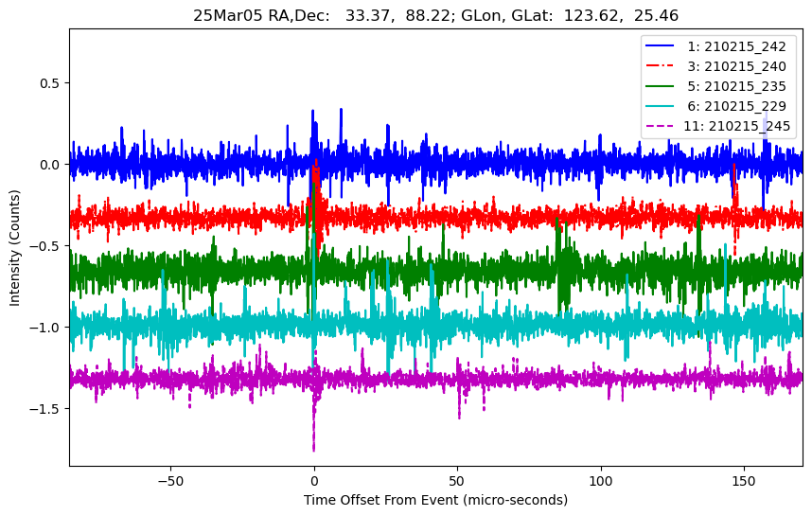Image resolution: width=812 pixels, height=516 pixels.
Task: Click the −50 x-axis tick label
Action: 170,481
